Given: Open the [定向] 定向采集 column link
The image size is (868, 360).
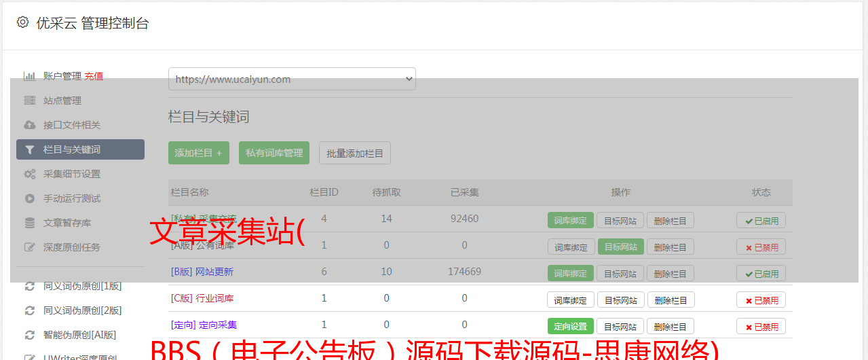Looking at the screenshot, I should point(204,325).
